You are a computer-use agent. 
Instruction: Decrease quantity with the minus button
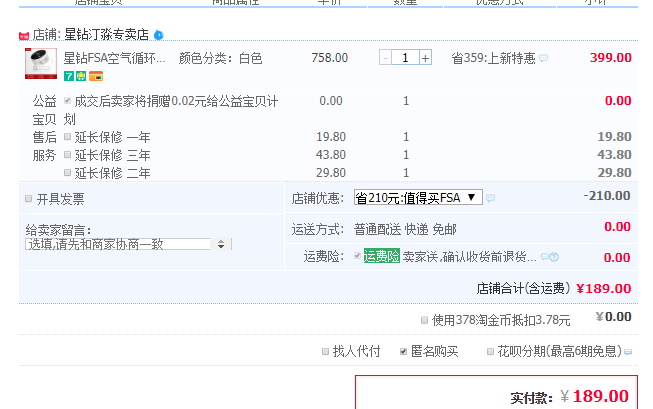tap(385, 57)
